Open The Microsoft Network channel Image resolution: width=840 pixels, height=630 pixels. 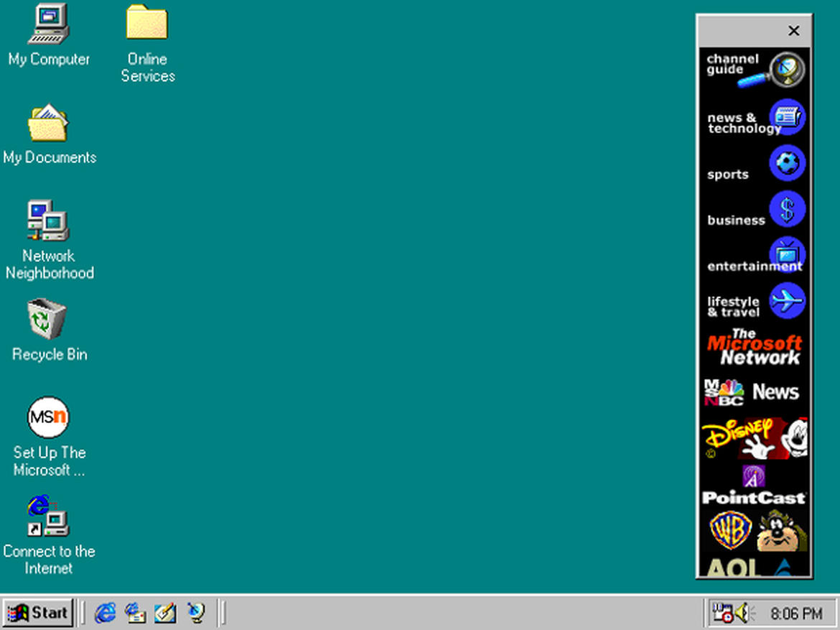point(755,347)
